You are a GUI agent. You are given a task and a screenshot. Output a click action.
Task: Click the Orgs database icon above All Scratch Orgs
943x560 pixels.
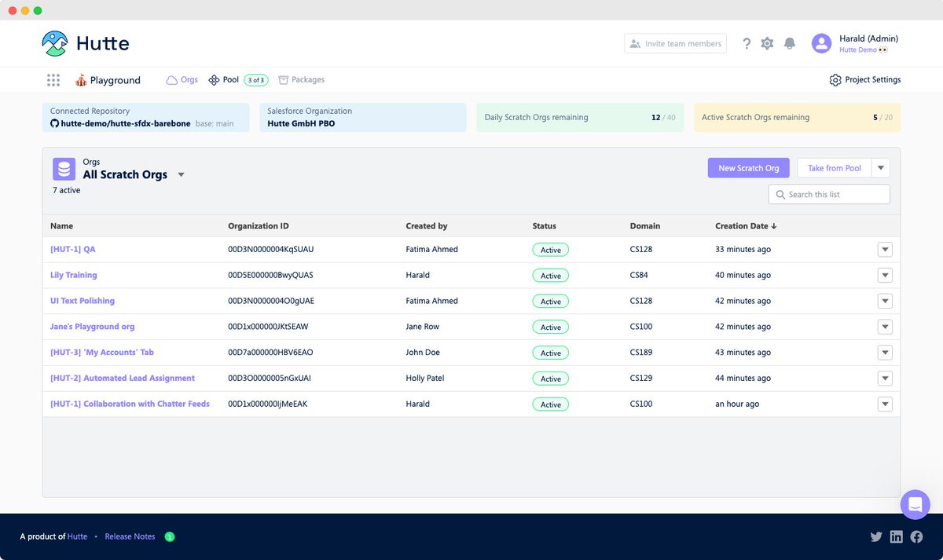(64, 168)
